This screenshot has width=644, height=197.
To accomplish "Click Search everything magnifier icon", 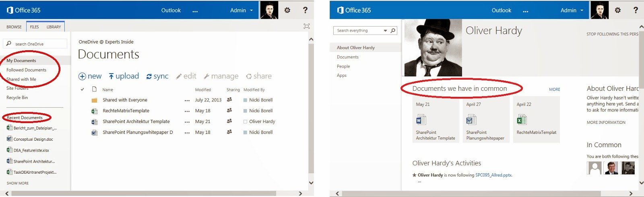I will [393, 30].
